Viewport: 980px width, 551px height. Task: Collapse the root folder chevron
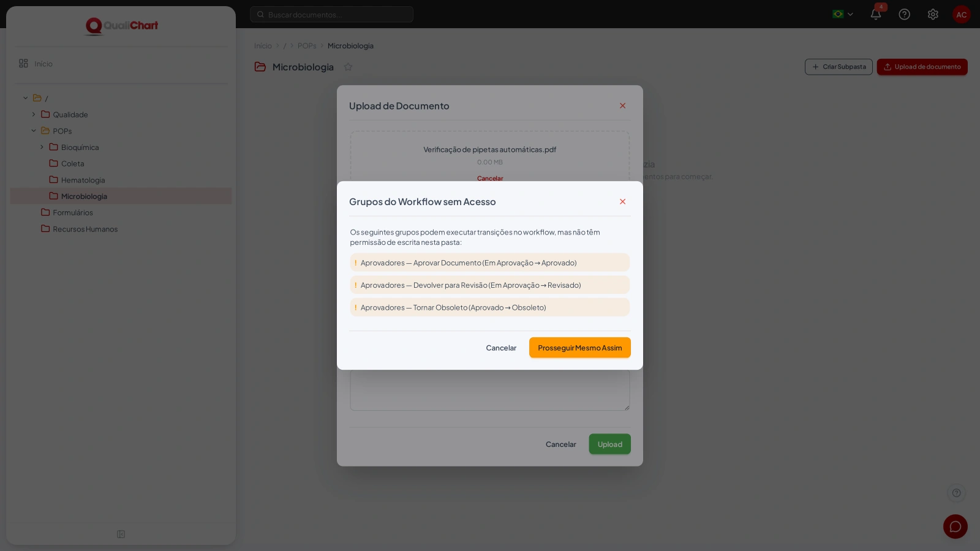[26, 98]
